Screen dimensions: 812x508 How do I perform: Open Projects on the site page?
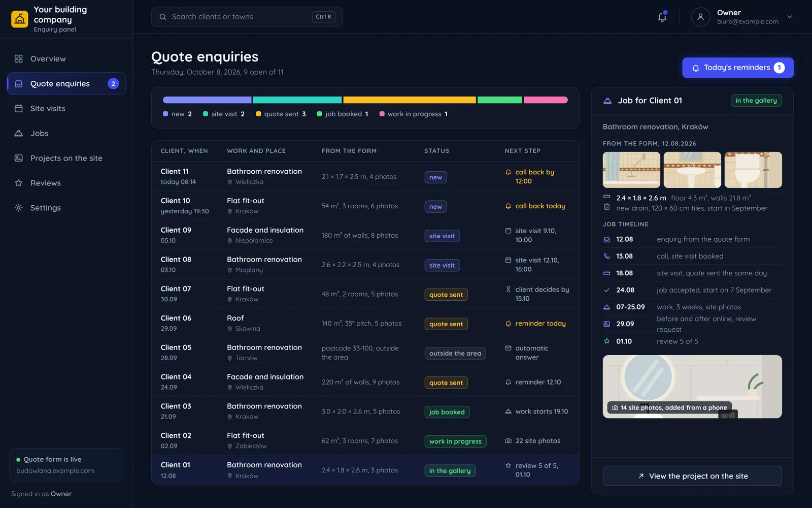click(66, 158)
